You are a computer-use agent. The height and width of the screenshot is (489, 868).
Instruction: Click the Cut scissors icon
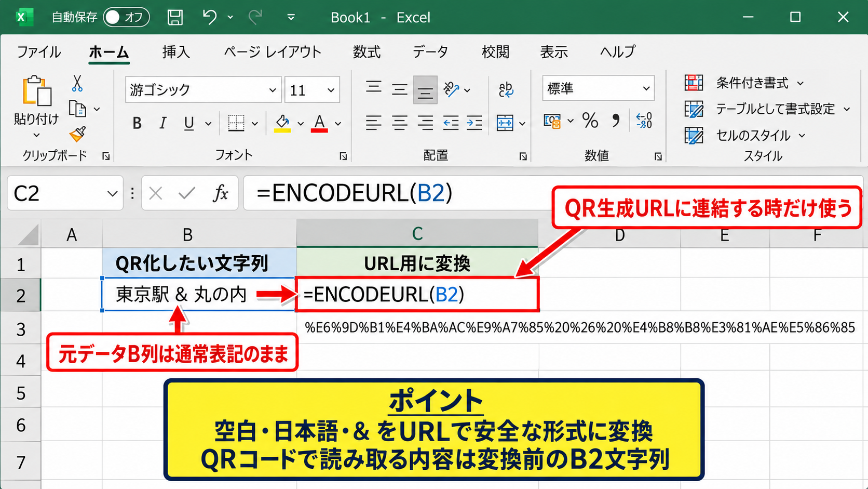click(x=77, y=83)
